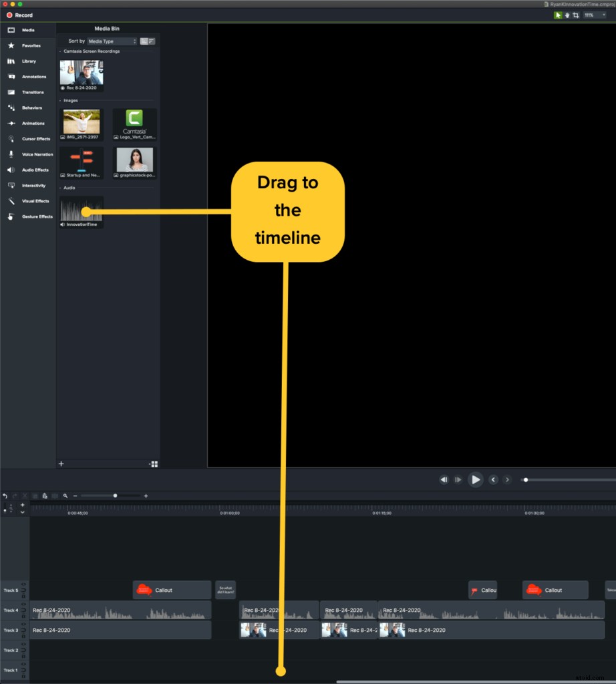
Task: Select the Crop tool above the canvas
Action: click(576, 15)
